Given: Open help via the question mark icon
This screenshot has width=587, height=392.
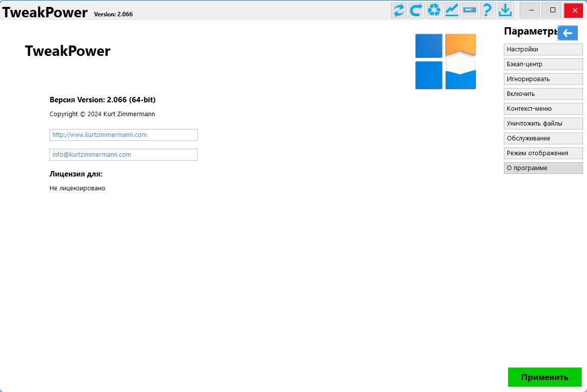Looking at the screenshot, I should tap(488, 10).
